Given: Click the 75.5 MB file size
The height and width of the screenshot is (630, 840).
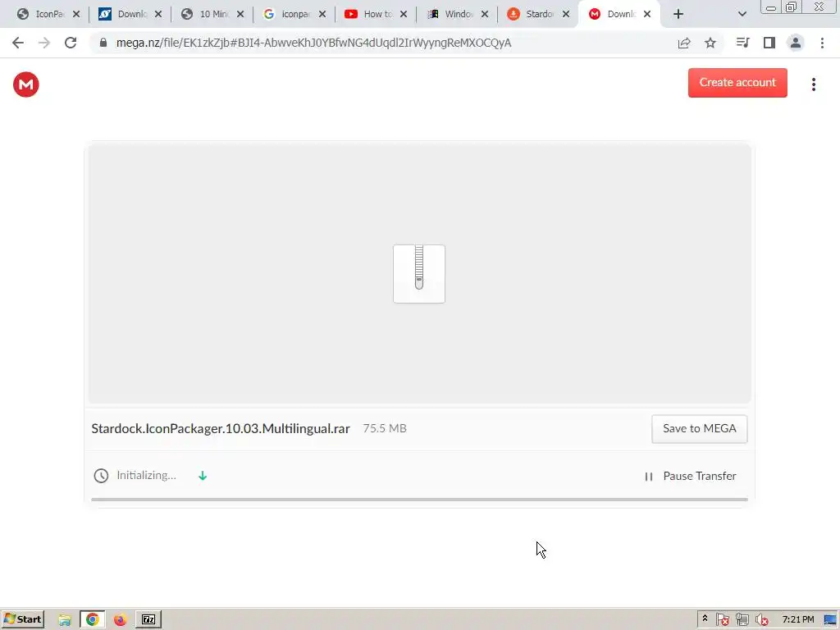Looking at the screenshot, I should [385, 428].
